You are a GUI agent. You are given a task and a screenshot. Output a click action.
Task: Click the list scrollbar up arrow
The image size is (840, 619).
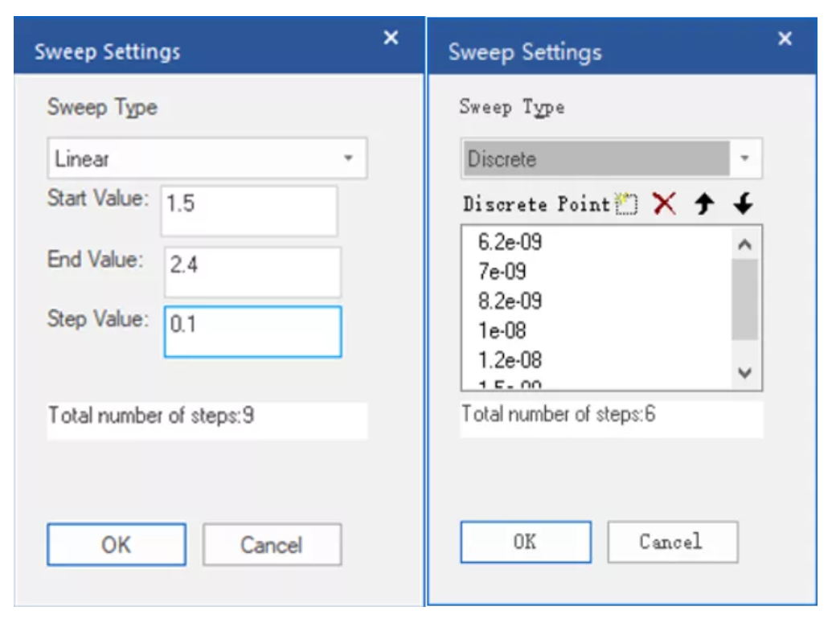pos(744,245)
